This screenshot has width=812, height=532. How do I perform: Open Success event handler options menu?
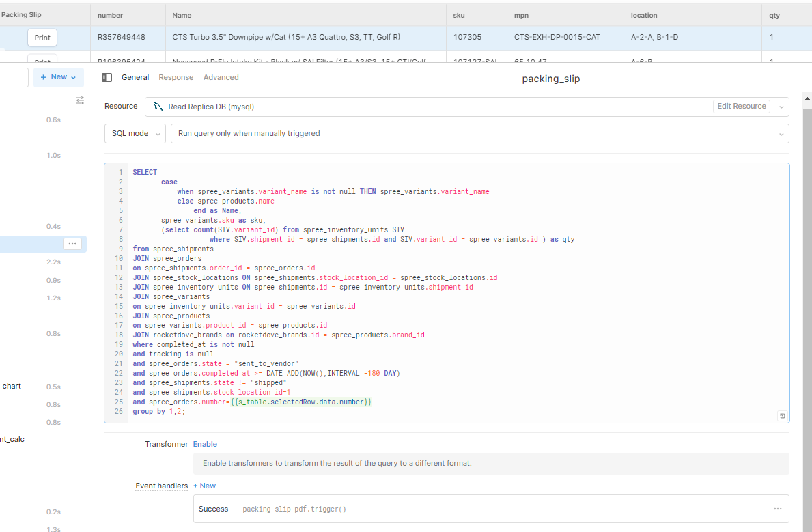(777, 509)
